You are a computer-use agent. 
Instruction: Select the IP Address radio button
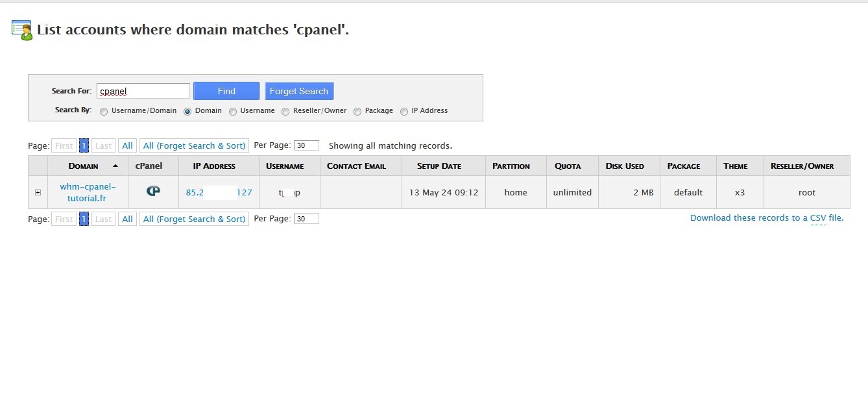[404, 111]
